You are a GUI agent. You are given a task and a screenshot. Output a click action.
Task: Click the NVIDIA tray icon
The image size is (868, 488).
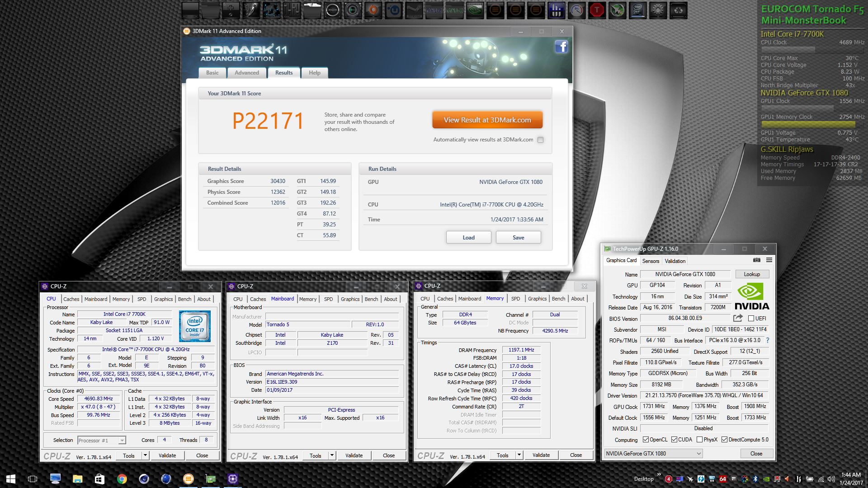pyautogui.click(x=766, y=479)
